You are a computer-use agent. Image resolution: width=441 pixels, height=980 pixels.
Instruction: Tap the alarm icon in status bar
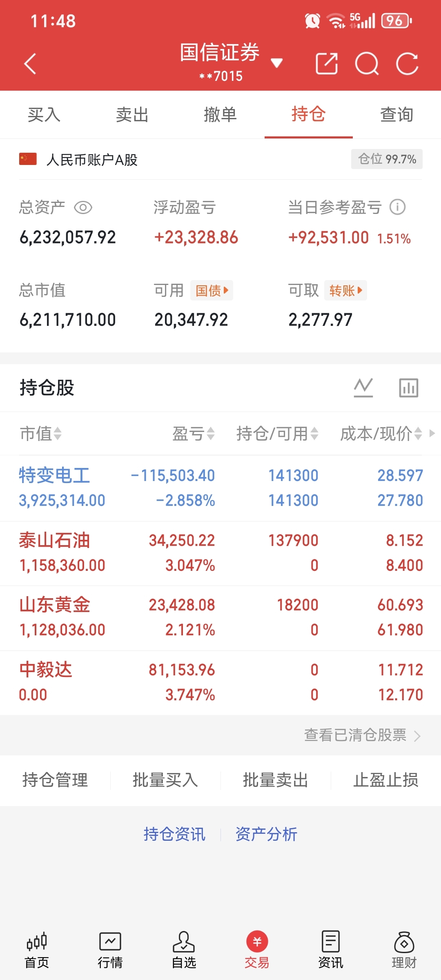(312, 21)
